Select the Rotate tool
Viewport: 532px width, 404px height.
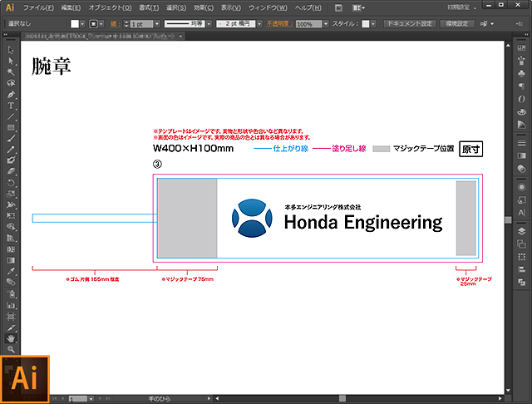(x=11, y=183)
